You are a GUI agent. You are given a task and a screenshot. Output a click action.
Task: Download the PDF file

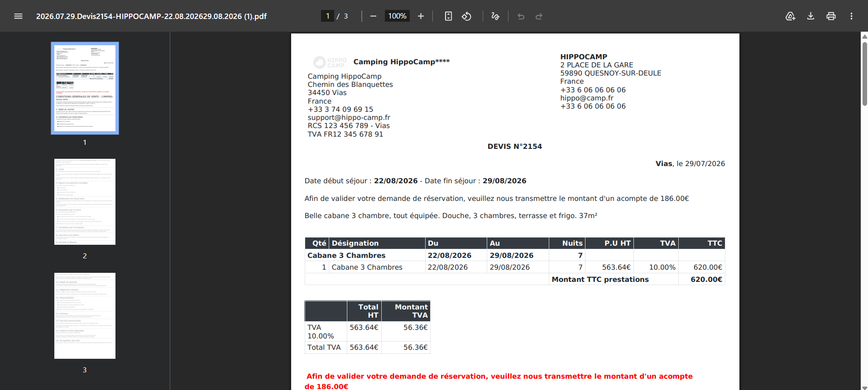pos(810,16)
